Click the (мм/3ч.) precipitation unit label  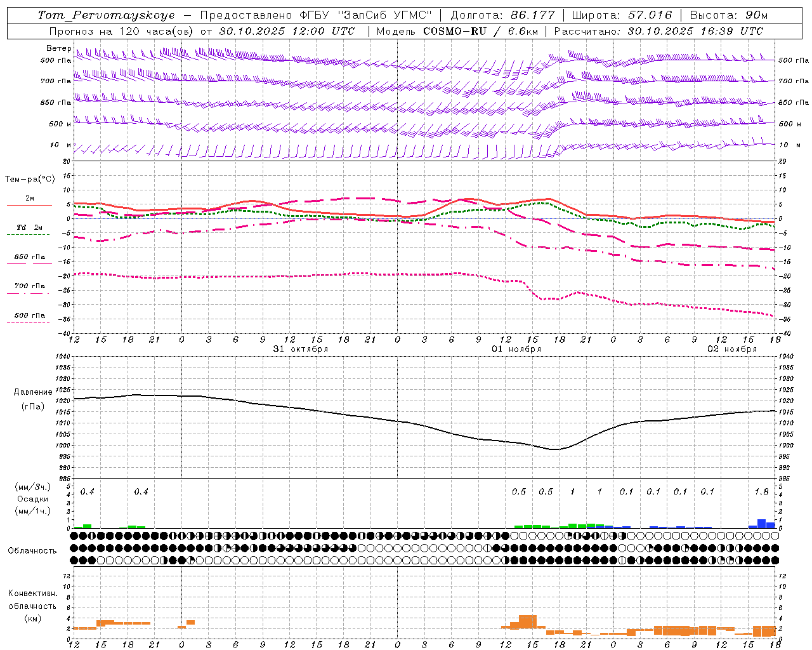(x=33, y=487)
